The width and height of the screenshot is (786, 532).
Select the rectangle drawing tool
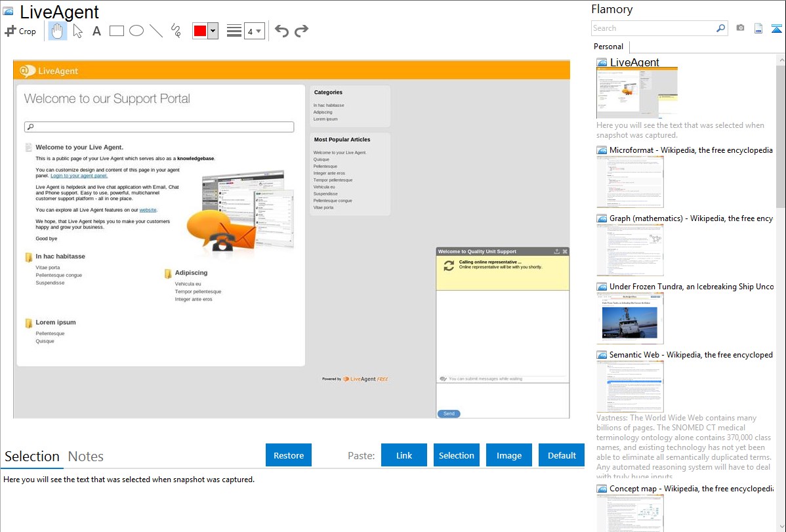point(116,31)
